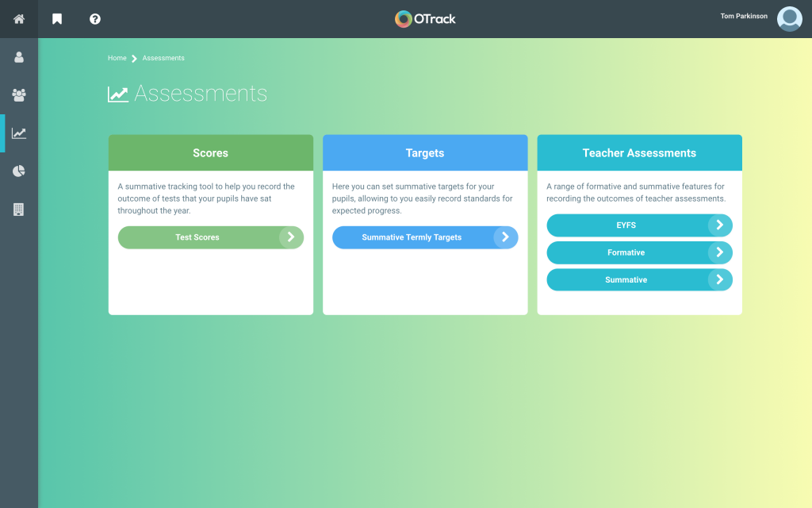Click the chart icon beside Assessments heading
Viewport: 812px width, 508px height.
117,93
